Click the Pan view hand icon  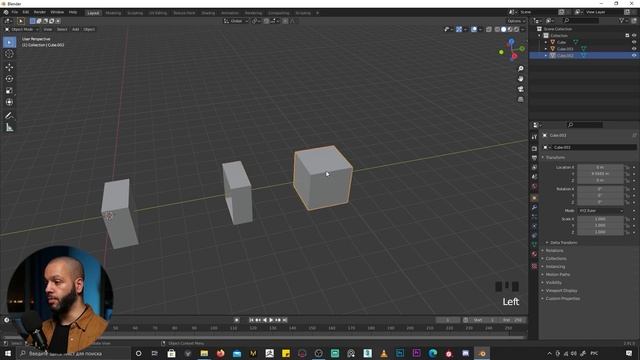point(520,79)
